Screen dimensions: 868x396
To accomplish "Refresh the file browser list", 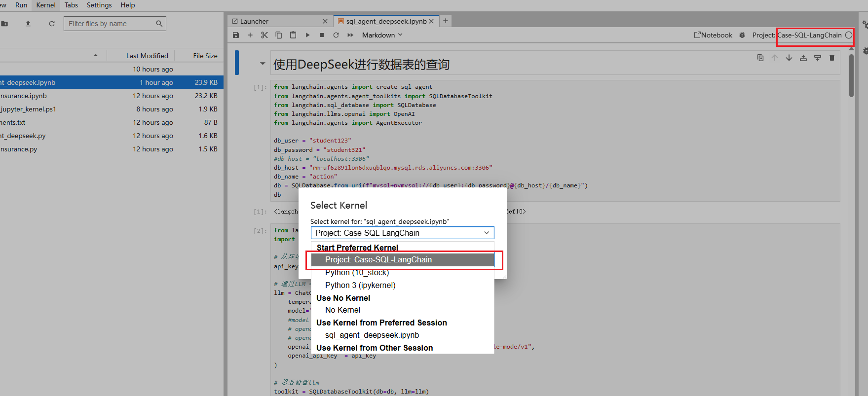I will [x=52, y=24].
